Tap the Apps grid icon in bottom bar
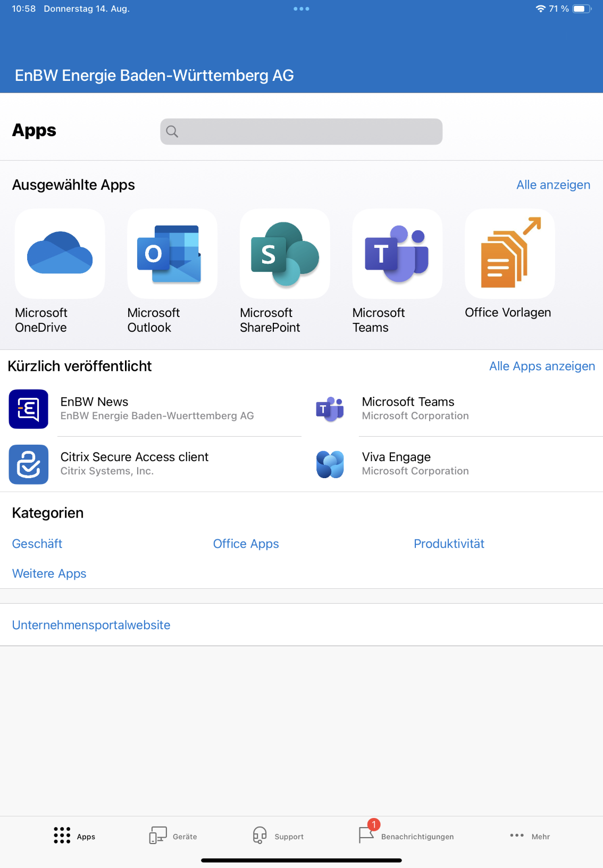603x868 pixels. click(x=62, y=835)
